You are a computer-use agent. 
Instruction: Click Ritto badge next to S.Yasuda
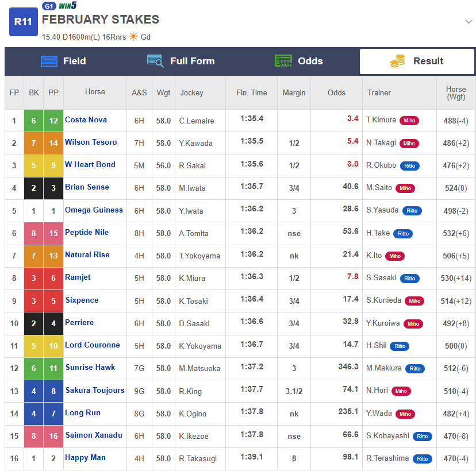412,211
